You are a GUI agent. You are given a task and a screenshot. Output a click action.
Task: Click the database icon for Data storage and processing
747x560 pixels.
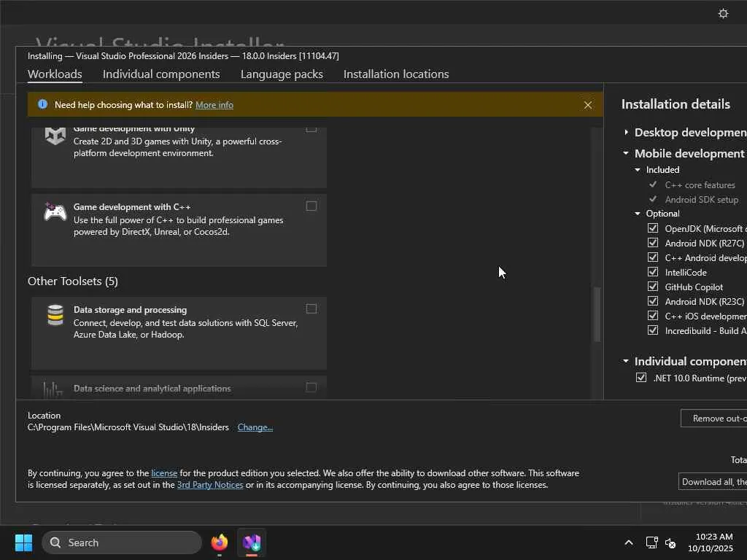[x=55, y=315]
